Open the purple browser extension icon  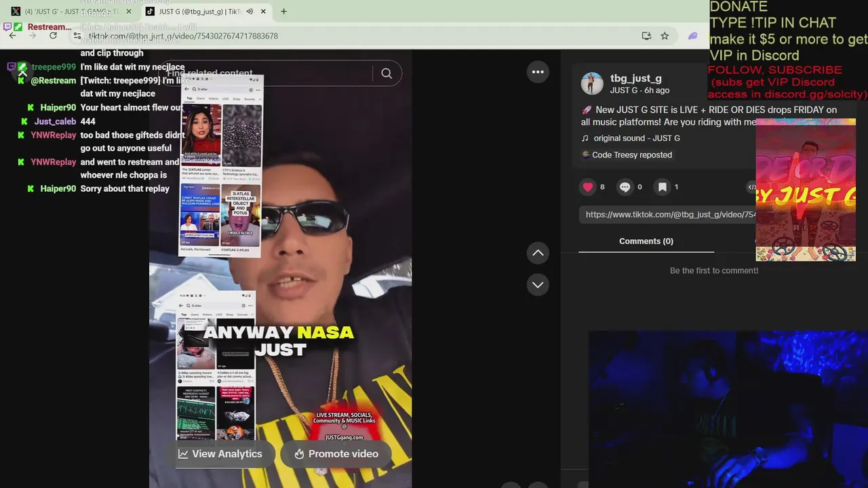692,36
